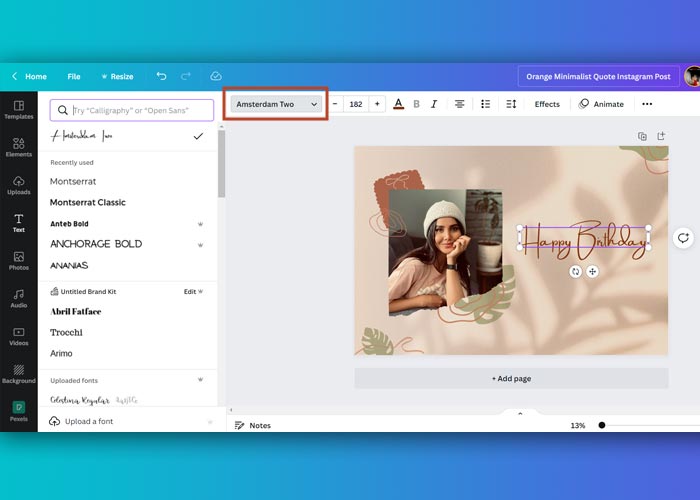The width and height of the screenshot is (700, 500).
Task: Open the File menu
Action: coord(74,76)
